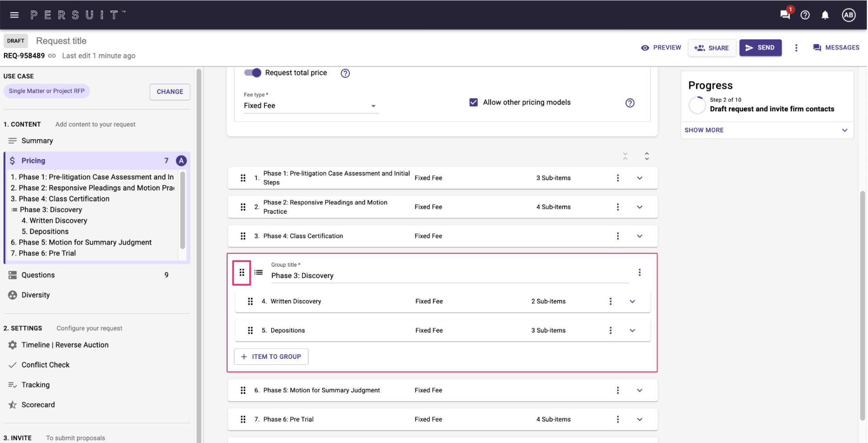Open the options menu for Phase 3: Discovery group
This screenshot has width=868, height=443.
(x=640, y=273)
